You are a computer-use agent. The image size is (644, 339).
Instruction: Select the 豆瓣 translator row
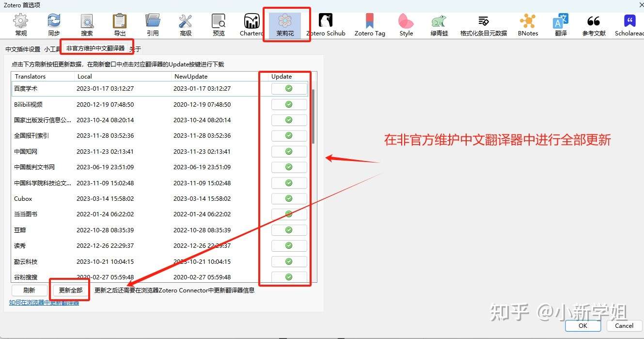(x=160, y=230)
